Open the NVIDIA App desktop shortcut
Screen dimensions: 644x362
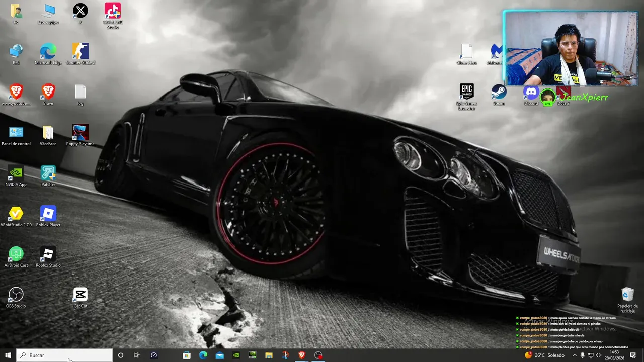click(16, 176)
